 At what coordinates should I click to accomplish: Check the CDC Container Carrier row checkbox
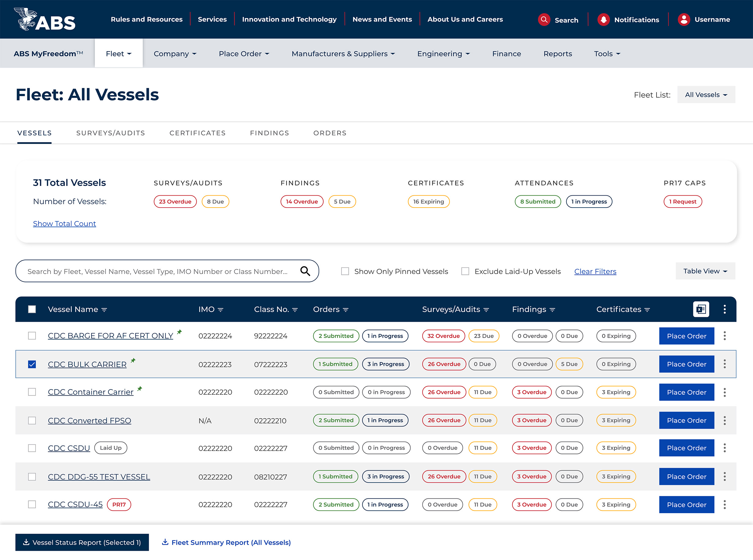click(x=32, y=392)
